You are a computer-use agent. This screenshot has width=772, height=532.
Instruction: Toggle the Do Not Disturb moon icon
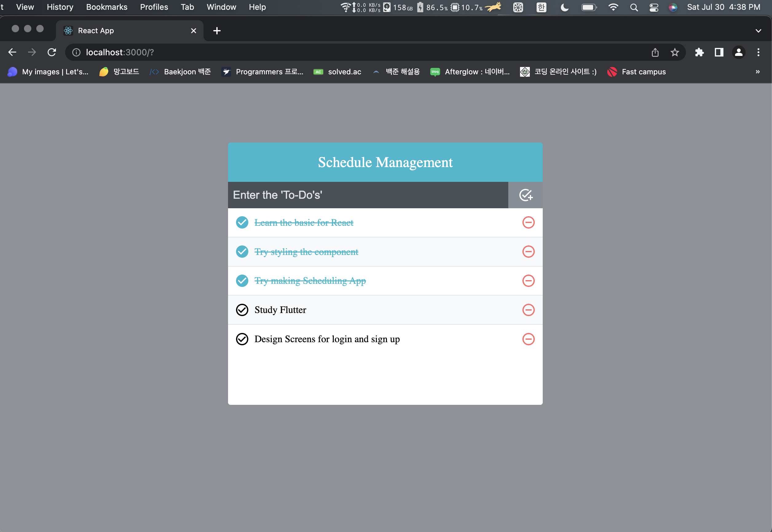[x=564, y=7]
